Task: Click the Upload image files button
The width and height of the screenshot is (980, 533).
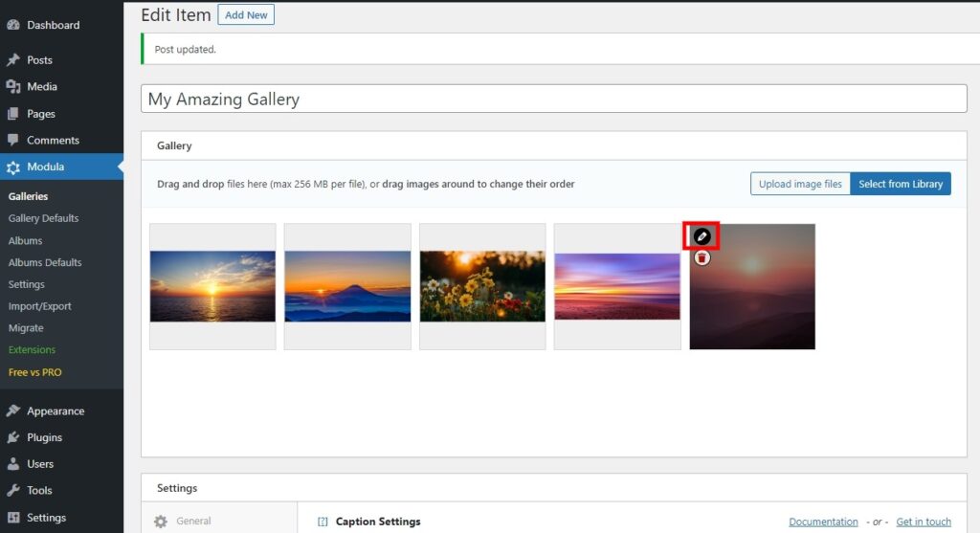Action: (x=800, y=184)
